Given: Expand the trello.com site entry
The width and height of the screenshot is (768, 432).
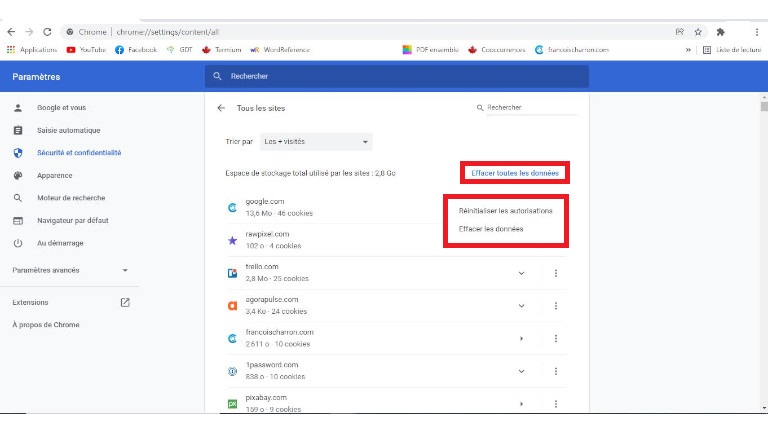Looking at the screenshot, I should 521,273.
